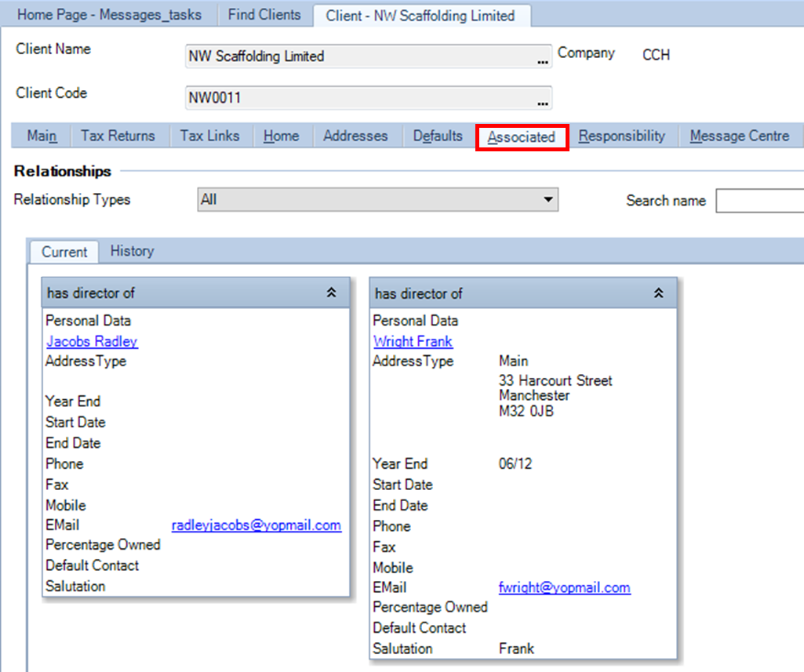The width and height of the screenshot is (804, 672).
Task: Open the Message Centre tab
Action: coord(740,136)
